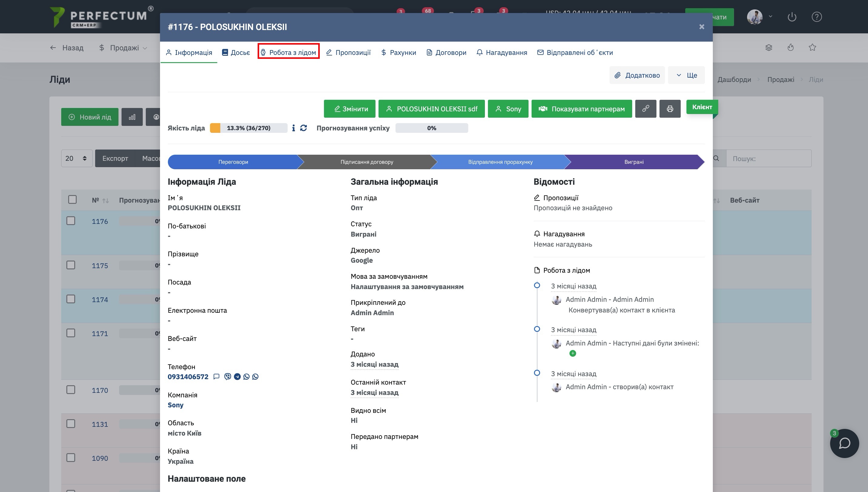
Task: Click the print icon button
Action: coord(670,109)
